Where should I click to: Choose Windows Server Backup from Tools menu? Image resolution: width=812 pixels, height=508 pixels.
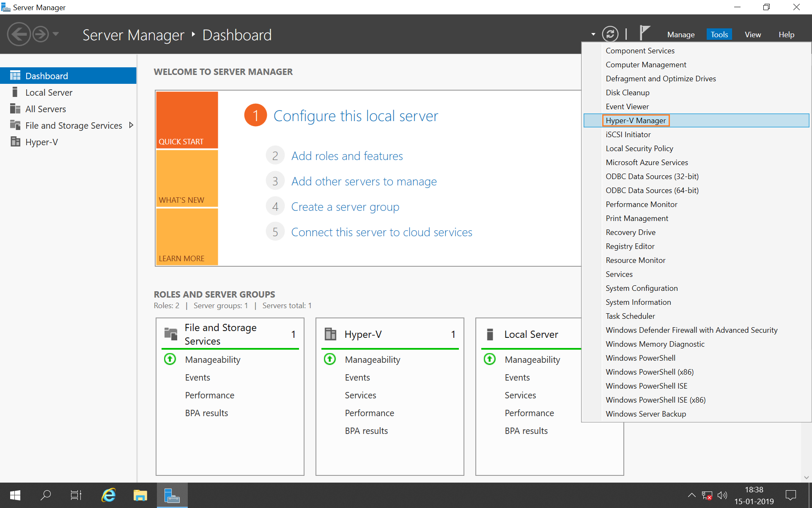[x=696, y=414]
